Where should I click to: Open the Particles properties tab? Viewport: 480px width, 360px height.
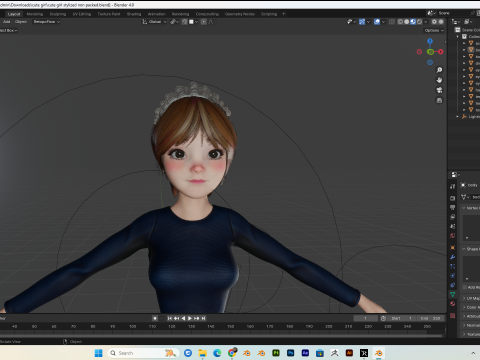(x=452, y=266)
